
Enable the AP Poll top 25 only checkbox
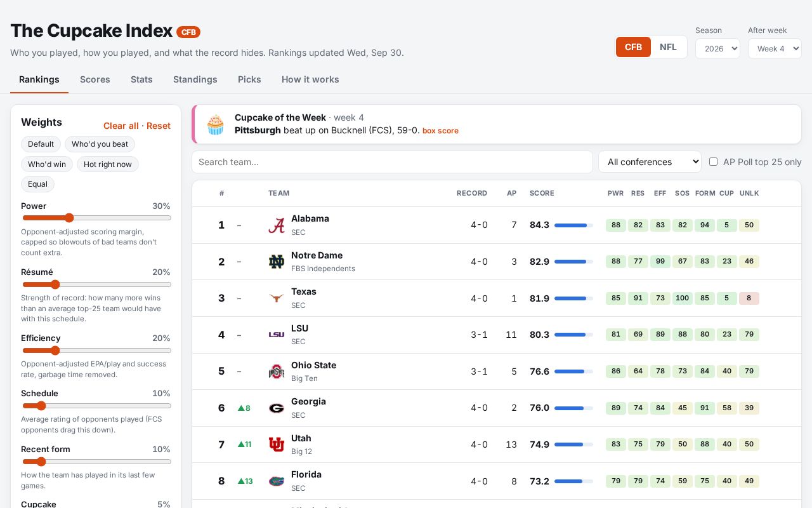click(713, 162)
